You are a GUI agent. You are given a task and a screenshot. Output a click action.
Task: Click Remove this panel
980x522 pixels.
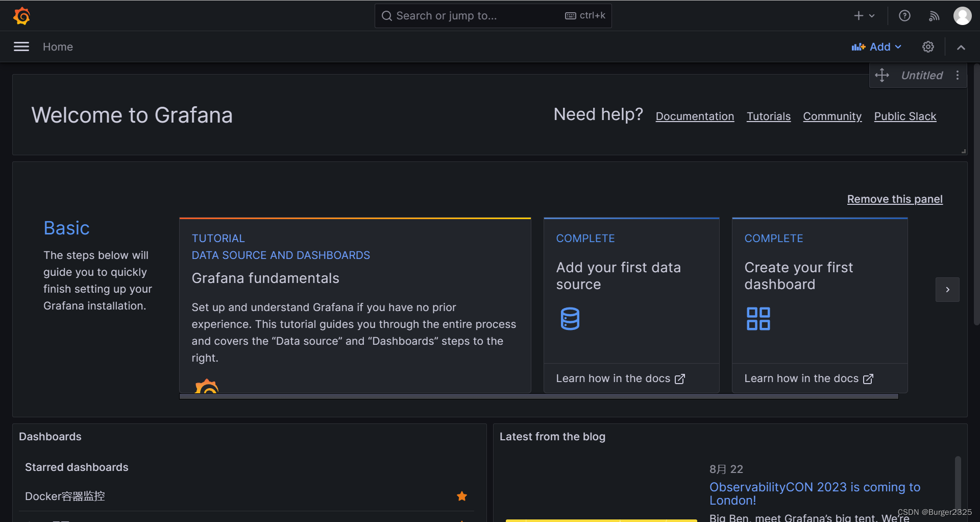pos(895,199)
